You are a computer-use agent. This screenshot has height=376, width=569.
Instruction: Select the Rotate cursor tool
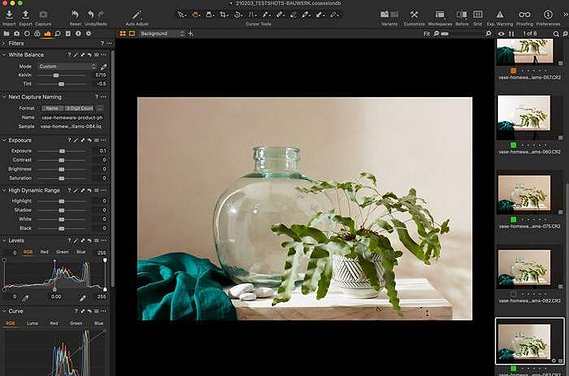(238, 15)
